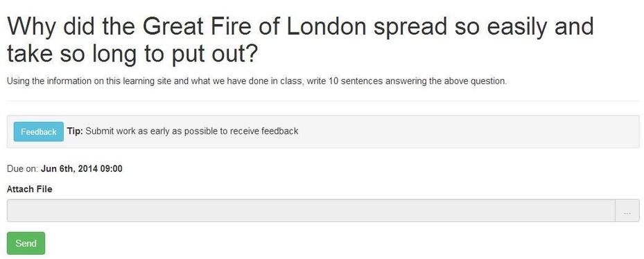Open file browser via the ellipsis button
Screen dimensions: 644x259
coord(627,211)
